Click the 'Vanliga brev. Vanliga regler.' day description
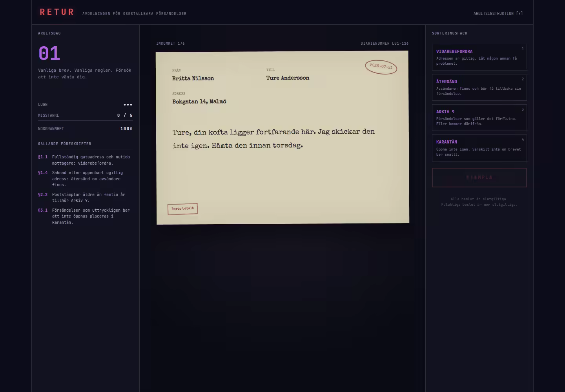 (x=85, y=74)
